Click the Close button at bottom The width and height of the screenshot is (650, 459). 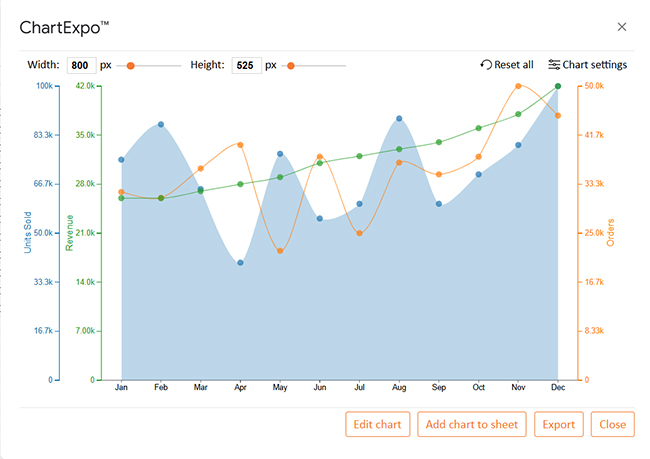pos(612,424)
